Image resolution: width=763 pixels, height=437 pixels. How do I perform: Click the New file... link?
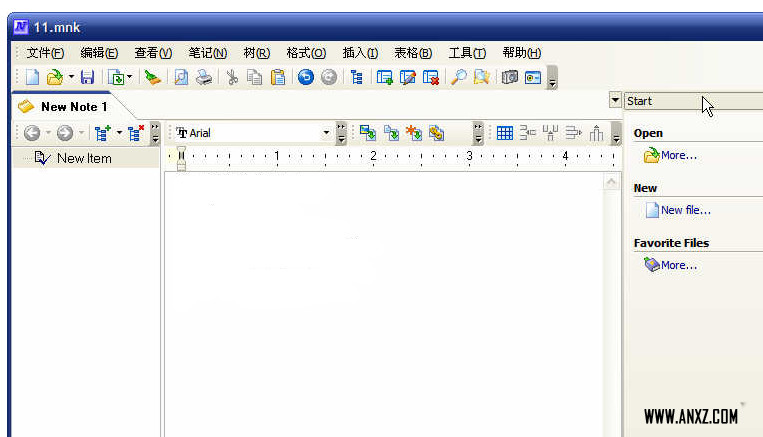point(686,210)
